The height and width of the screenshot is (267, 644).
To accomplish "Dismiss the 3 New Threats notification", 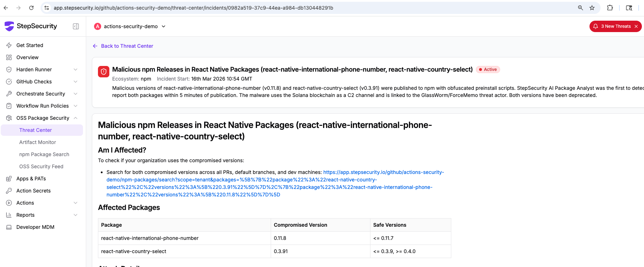I will pos(636,26).
